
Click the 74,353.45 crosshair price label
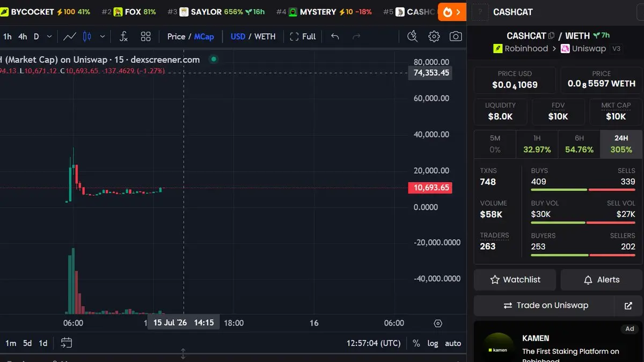pyautogui.click(x=430, y=72)
